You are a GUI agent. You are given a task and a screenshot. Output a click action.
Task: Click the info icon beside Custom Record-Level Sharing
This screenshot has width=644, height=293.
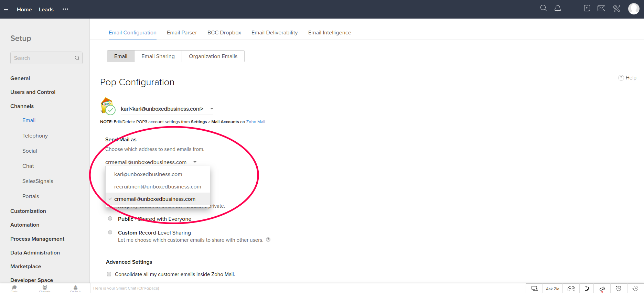(x=268, y=240)
